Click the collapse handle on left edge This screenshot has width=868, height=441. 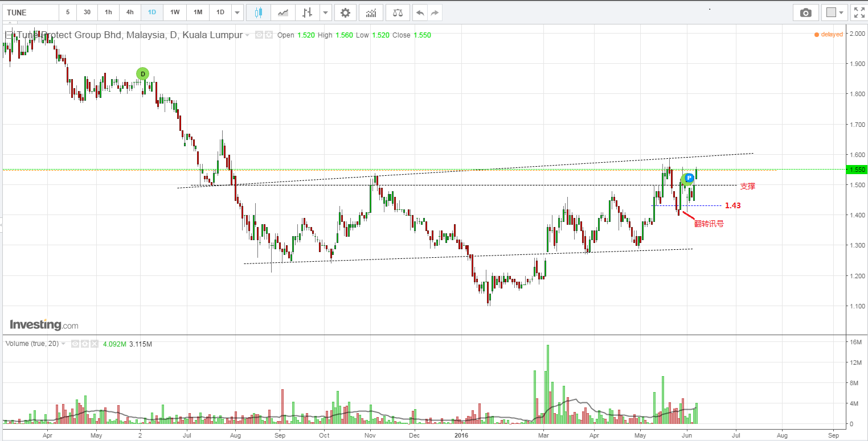click(1, 226)
